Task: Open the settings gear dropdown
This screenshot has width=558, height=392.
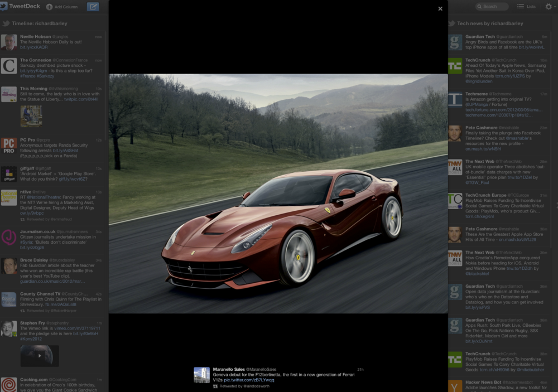Action: point(549,7)
